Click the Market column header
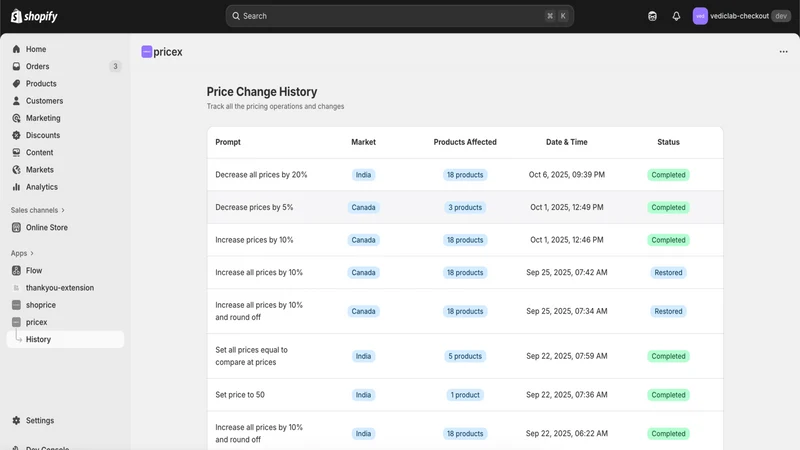Screen dimensions: 800x450 (x=363, y=142)
